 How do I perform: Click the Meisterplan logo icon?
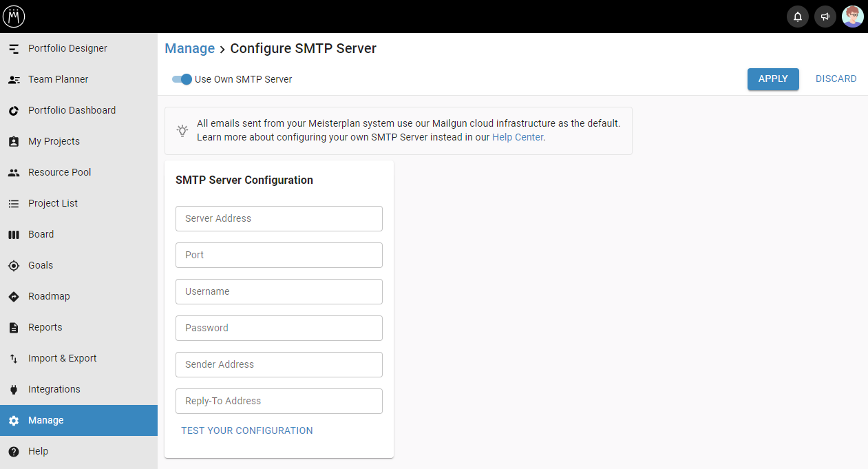point(14,17)
